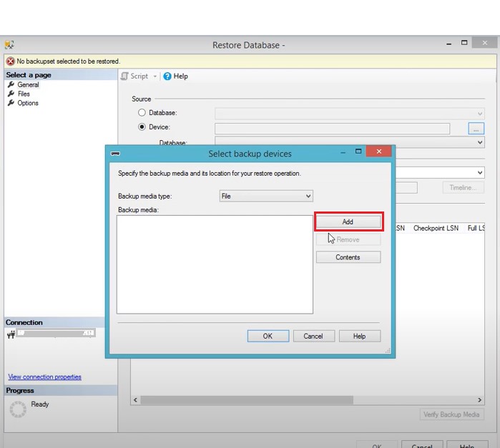Image resolution: width=500 pixels, height=448 pixels.
Task: Click the server connection icon
Action: 11,334
